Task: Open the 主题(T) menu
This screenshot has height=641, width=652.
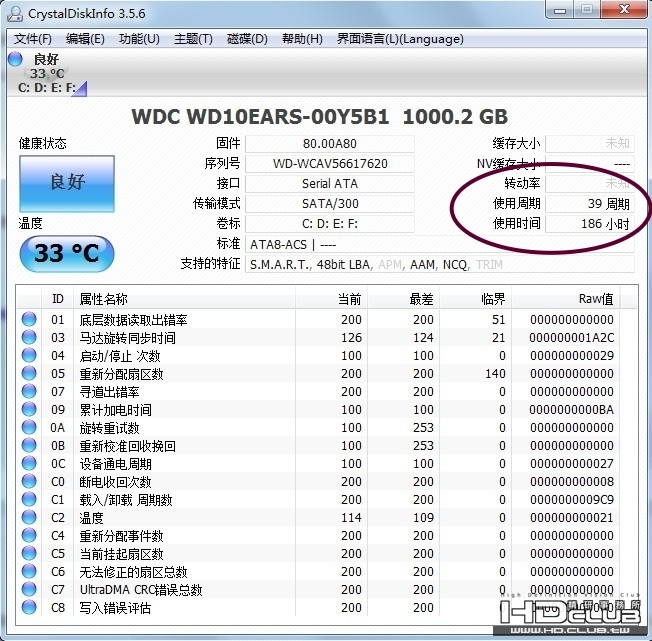Action: (x=193, y=39)
